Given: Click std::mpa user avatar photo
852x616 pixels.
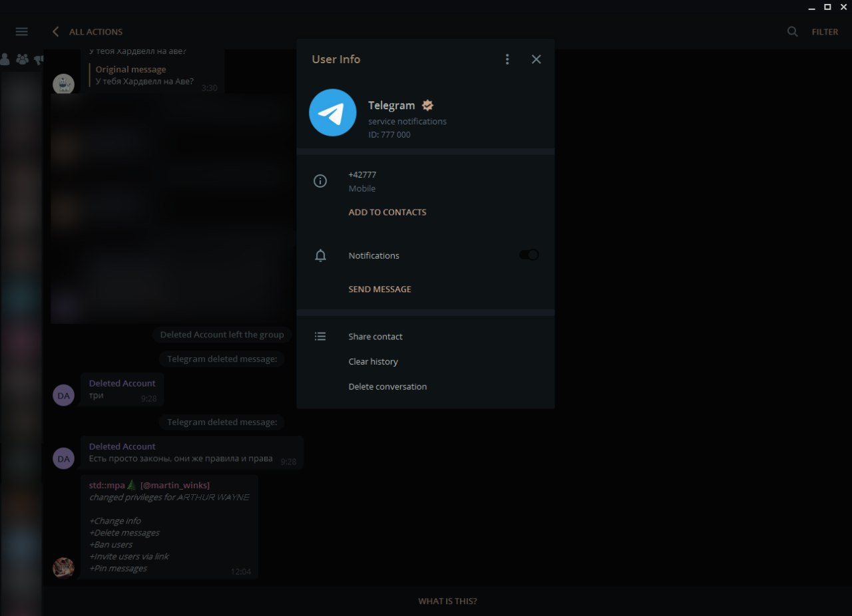Looking at the screenshot, I should [x=63, y=568].
